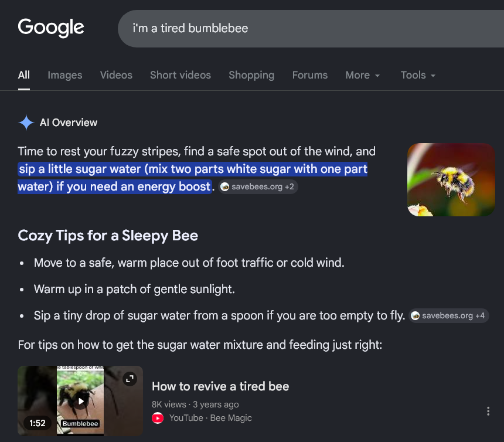Click the search box with bumblebee query
The height and width of the screenshot is (442, 504).
pos(311,29)
